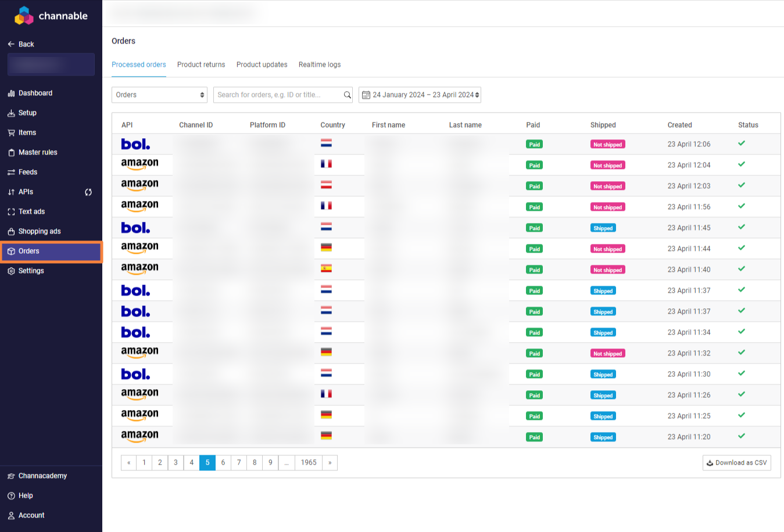Open Master rules in sidebar
This screenshot has width=784, height=532.
point(38,153)
